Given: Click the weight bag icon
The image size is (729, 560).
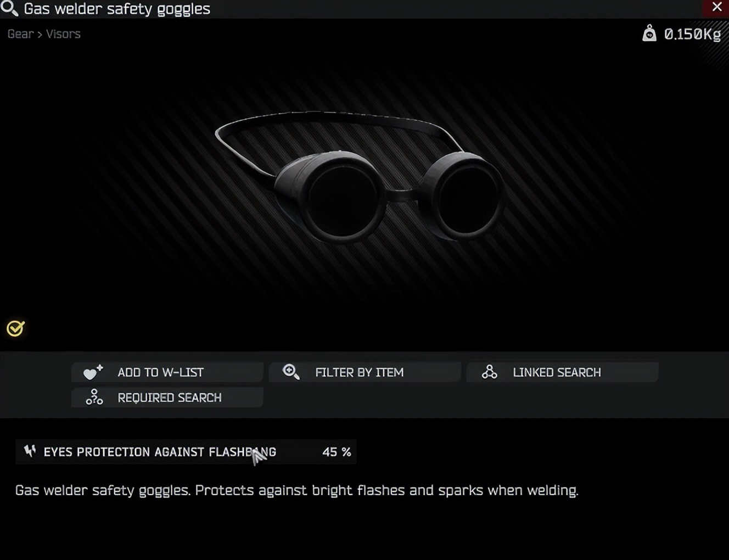Looking at the screenshot, I should 649,33.
